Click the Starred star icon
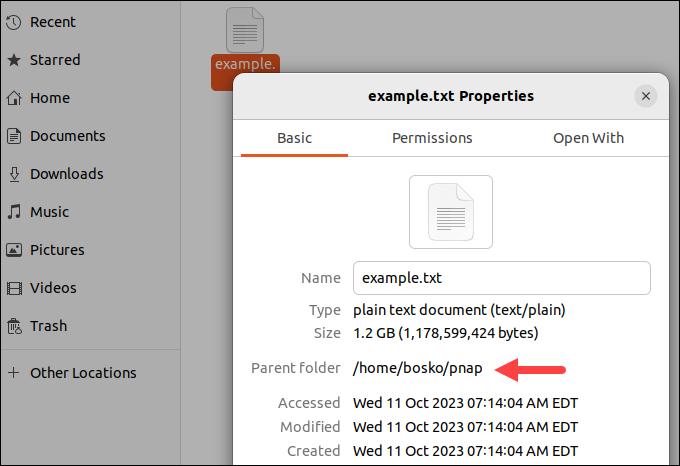This screenshot has height=466, width=680. click(x=14, y=60)
